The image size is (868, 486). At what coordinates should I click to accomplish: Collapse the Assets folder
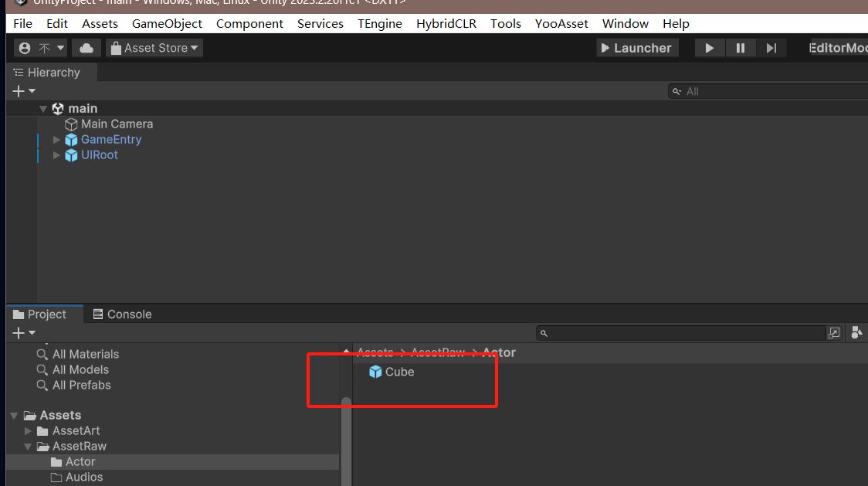tap(15, 416)
